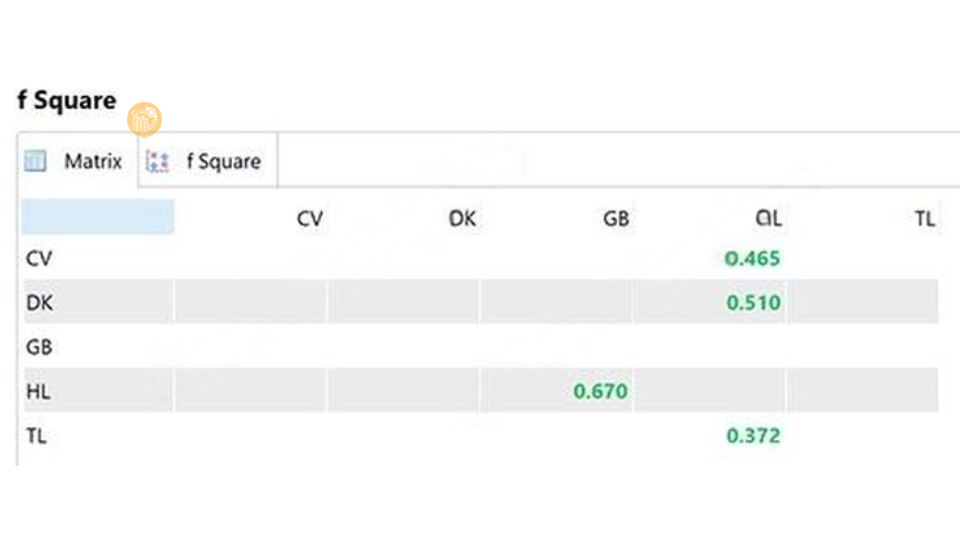Select the GB row label
The width and height of the screenshot is (960, 540).
(x=39, y=347)
